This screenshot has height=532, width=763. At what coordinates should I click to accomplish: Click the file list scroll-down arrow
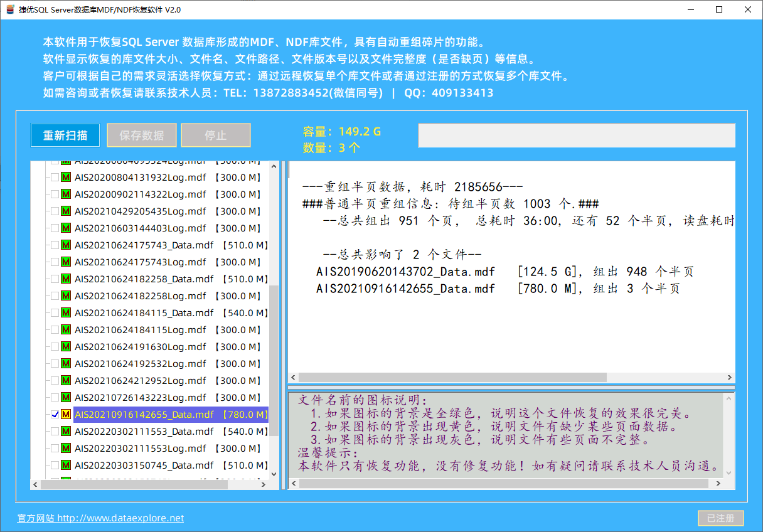click(x=274, y=474)
